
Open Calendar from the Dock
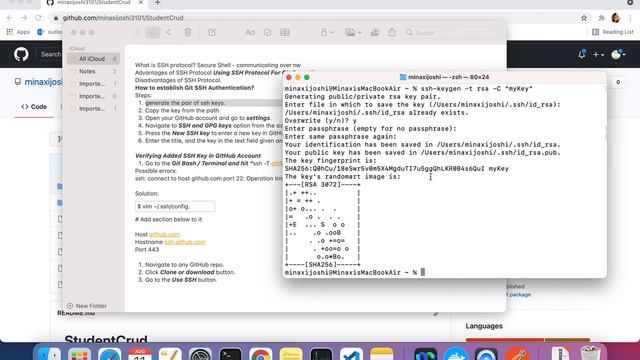pyautogui.click(x=140, y=354)
